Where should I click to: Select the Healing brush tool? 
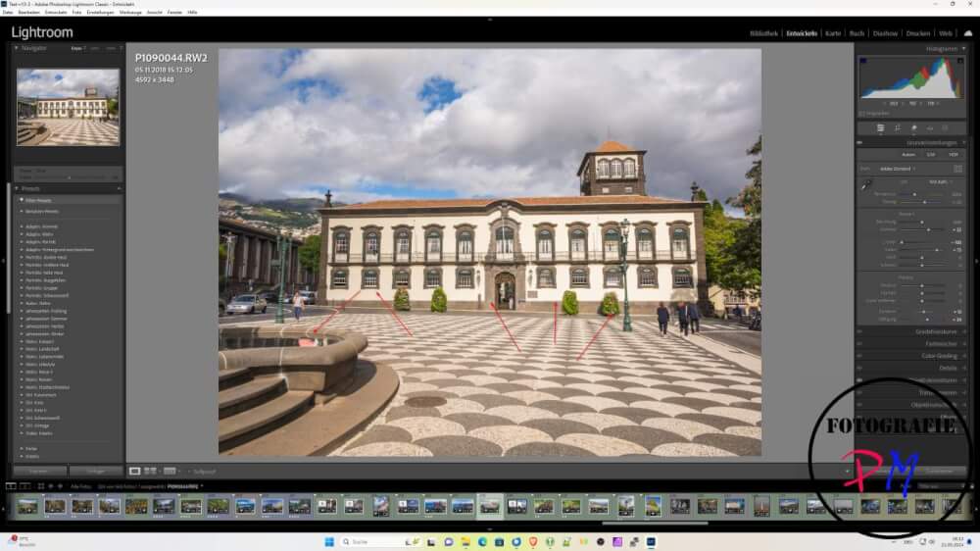913,128
